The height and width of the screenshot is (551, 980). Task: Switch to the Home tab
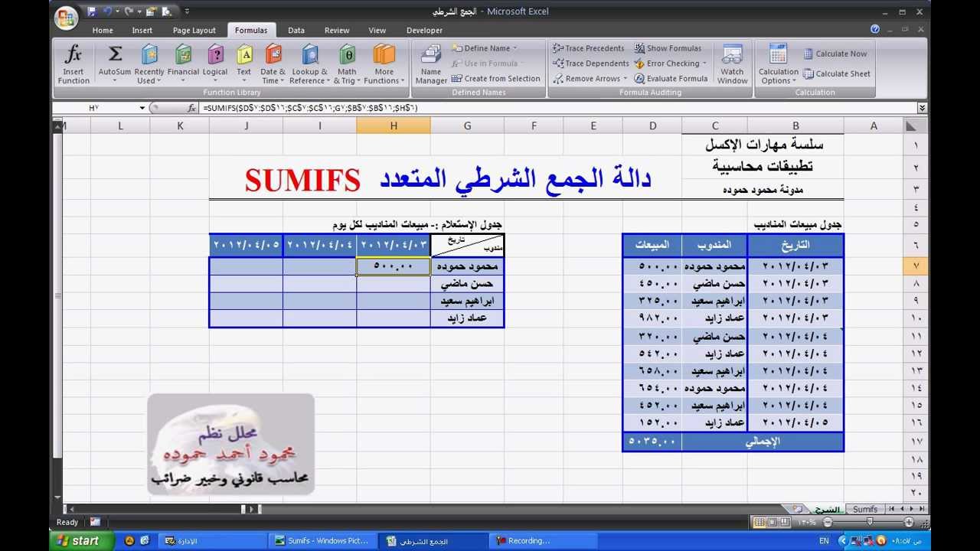pos(103,31)
